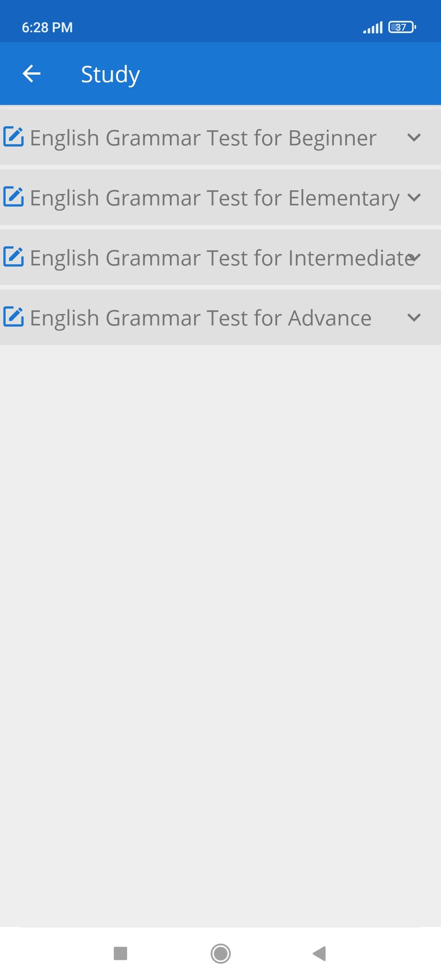Expand the Elementary test chevron

414,198
